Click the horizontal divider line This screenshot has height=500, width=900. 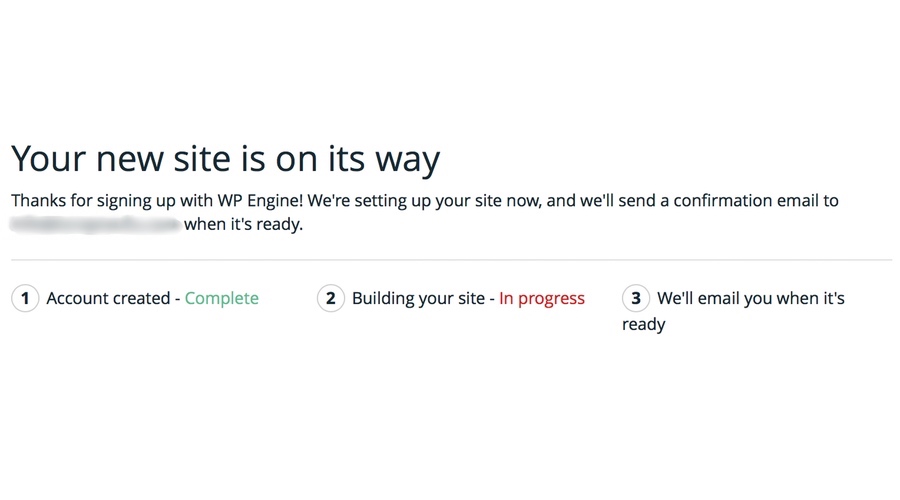click(451, 259)
